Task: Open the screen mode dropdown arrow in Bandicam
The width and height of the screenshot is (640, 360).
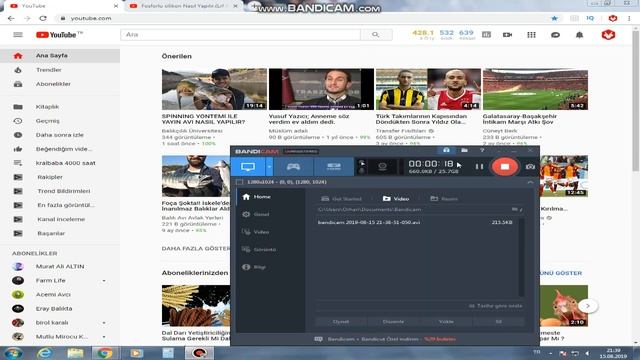Action: (269, 167)
